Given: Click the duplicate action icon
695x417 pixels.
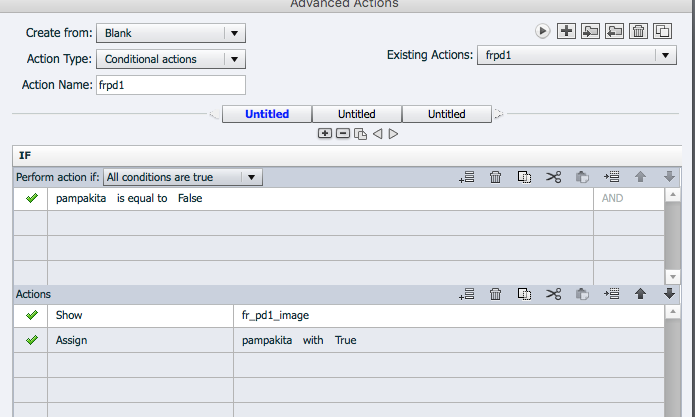Looking at the screenshot, I should 662,32.
